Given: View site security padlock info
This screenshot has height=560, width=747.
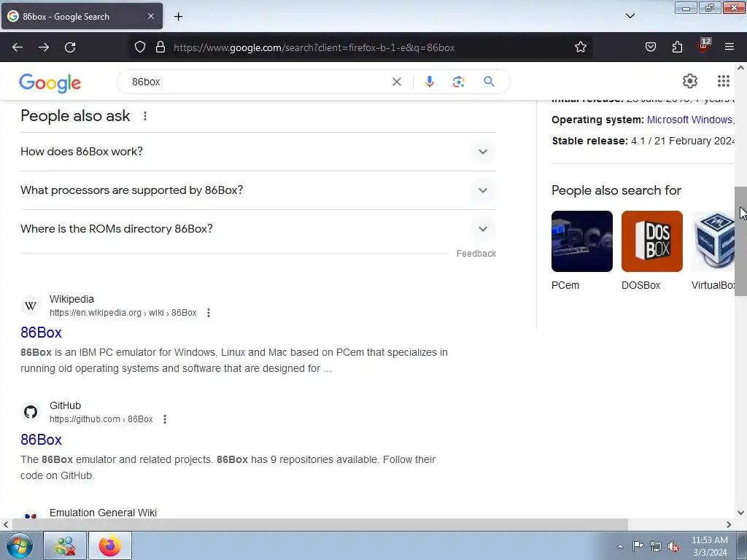Looking at the screenshot, I should click(160, 47).
